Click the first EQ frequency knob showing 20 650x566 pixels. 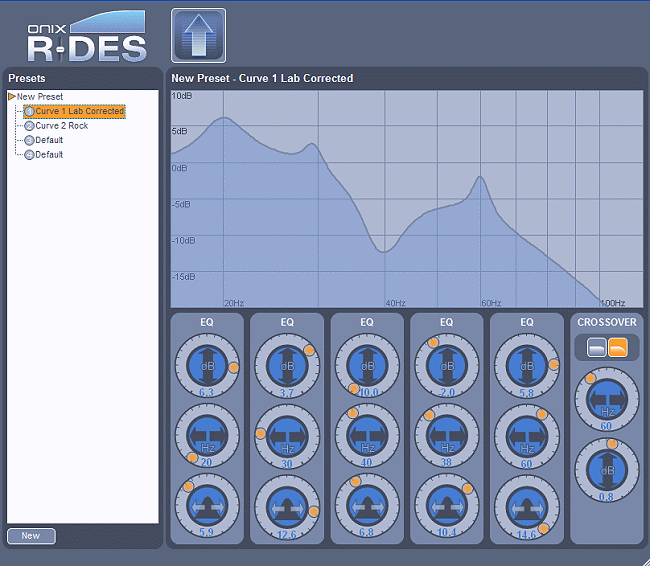[207, 436]
